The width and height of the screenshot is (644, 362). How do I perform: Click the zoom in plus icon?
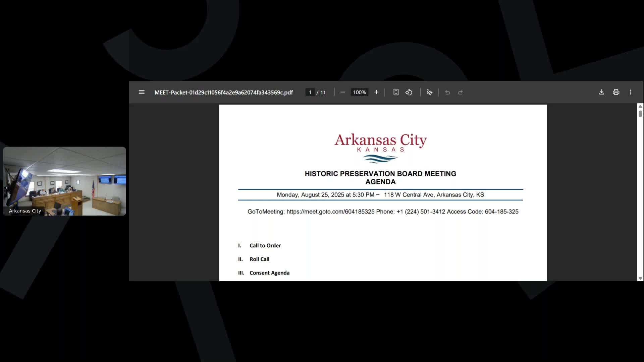coord(376,92)
